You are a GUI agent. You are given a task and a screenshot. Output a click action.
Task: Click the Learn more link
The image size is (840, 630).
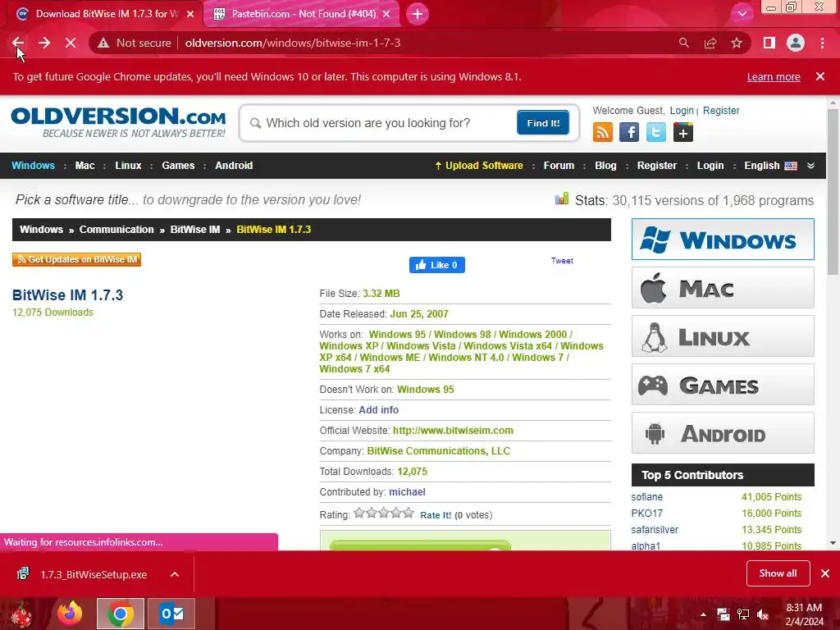click(774, 76)
